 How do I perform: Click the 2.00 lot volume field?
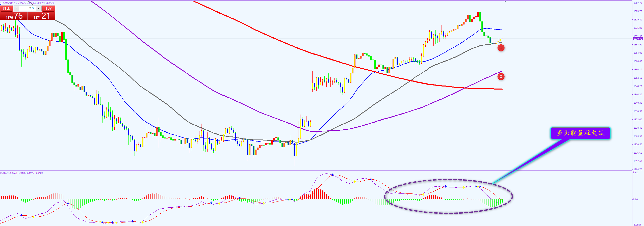click(x=28, y=8)
